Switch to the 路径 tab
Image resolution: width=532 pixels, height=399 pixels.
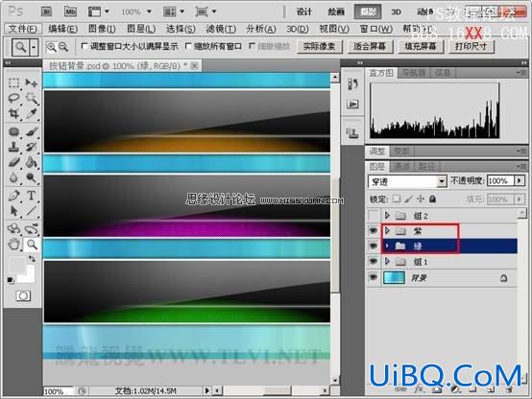[x=426, y=166]
